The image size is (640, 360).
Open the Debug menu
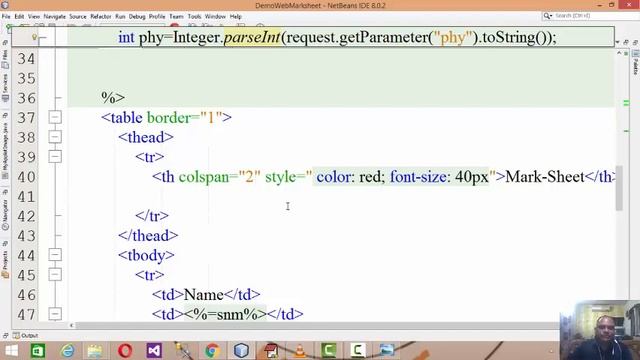pos(137,16)
